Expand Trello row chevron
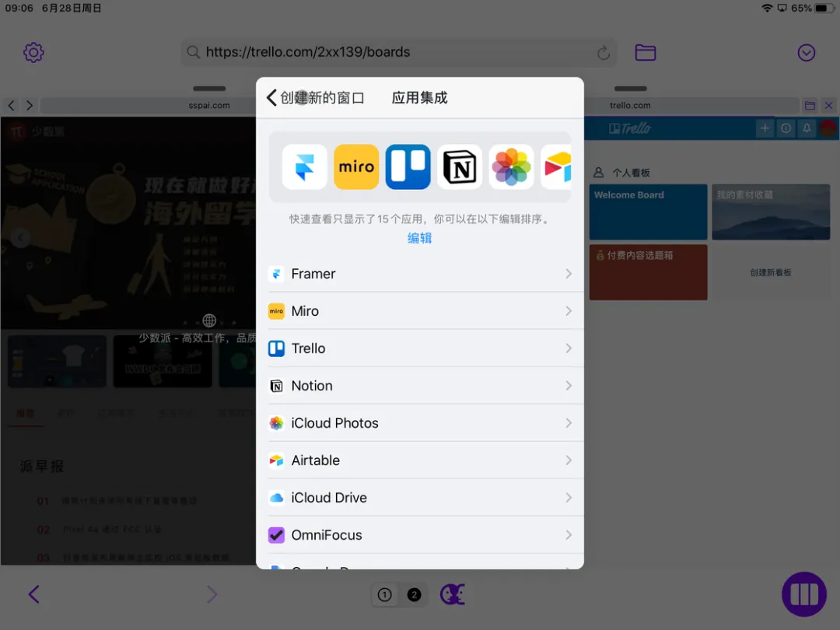 (x=569, y=348)
